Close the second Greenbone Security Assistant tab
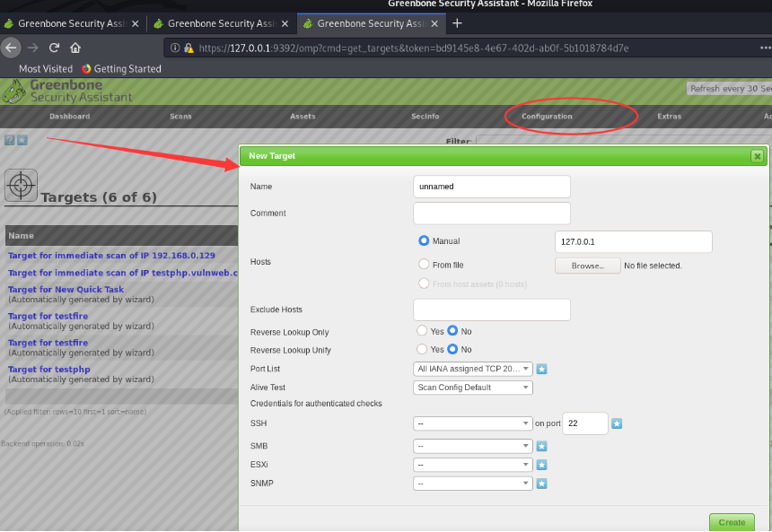 pyautogui.click(x=285, y=23)
